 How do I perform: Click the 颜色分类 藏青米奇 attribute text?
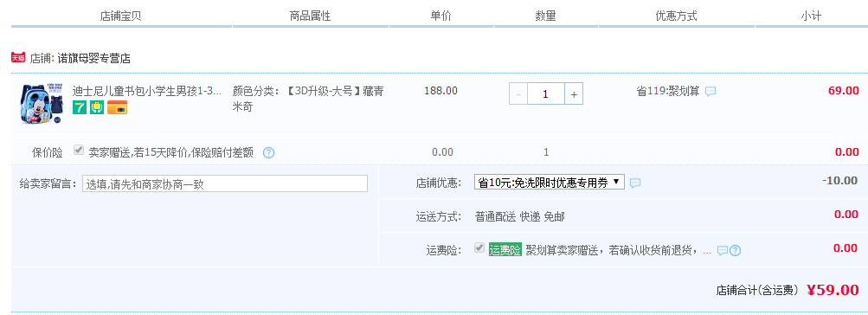click(308, 100)
